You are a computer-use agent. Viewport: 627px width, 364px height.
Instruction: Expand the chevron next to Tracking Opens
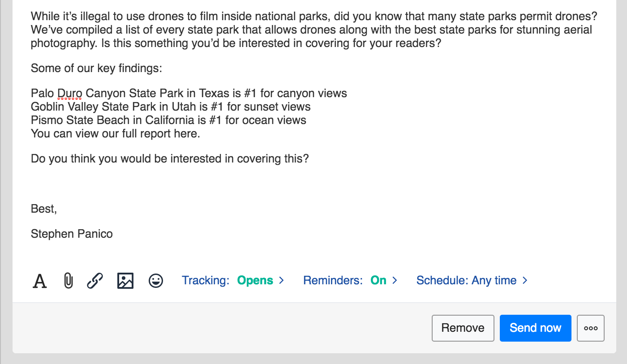[x=282, y=281]
